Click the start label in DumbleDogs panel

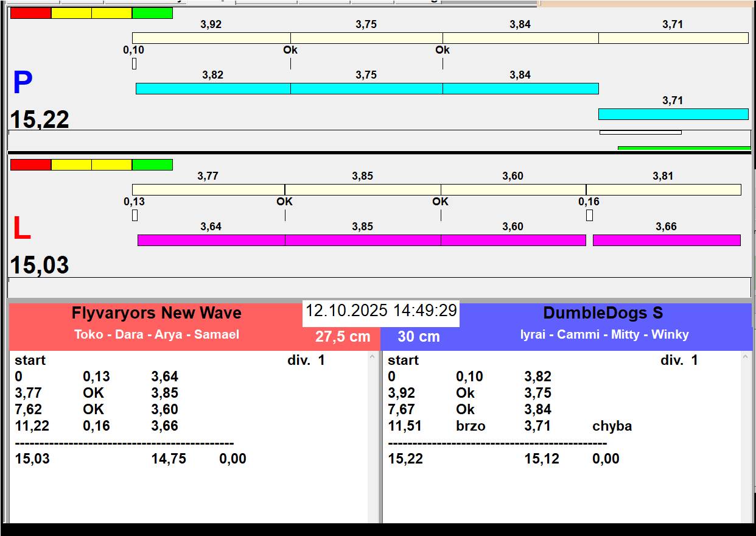(x=404, y=360)
